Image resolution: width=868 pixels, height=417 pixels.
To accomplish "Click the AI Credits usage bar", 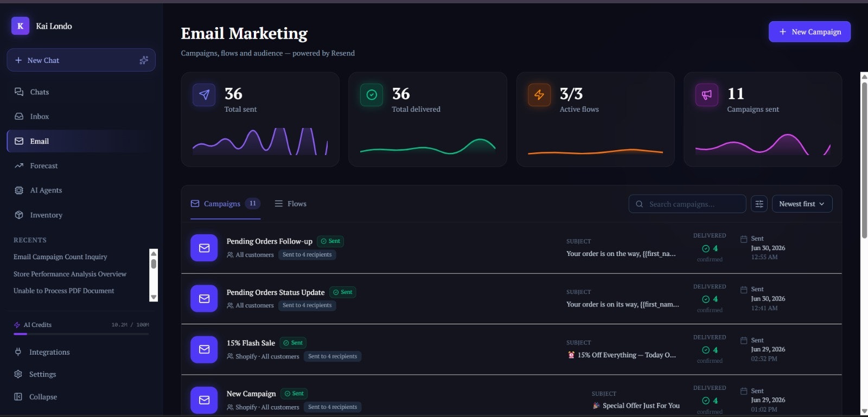I will [81, 334].
